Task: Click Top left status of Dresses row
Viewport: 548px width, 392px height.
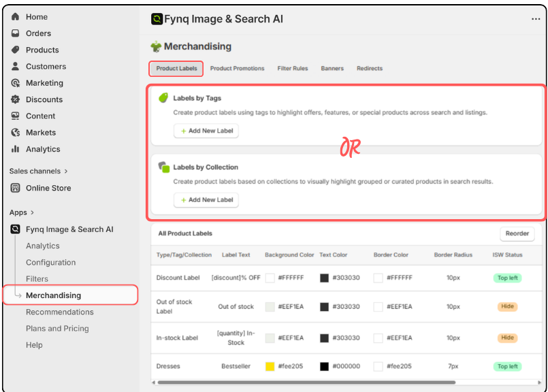Action: 507,366
